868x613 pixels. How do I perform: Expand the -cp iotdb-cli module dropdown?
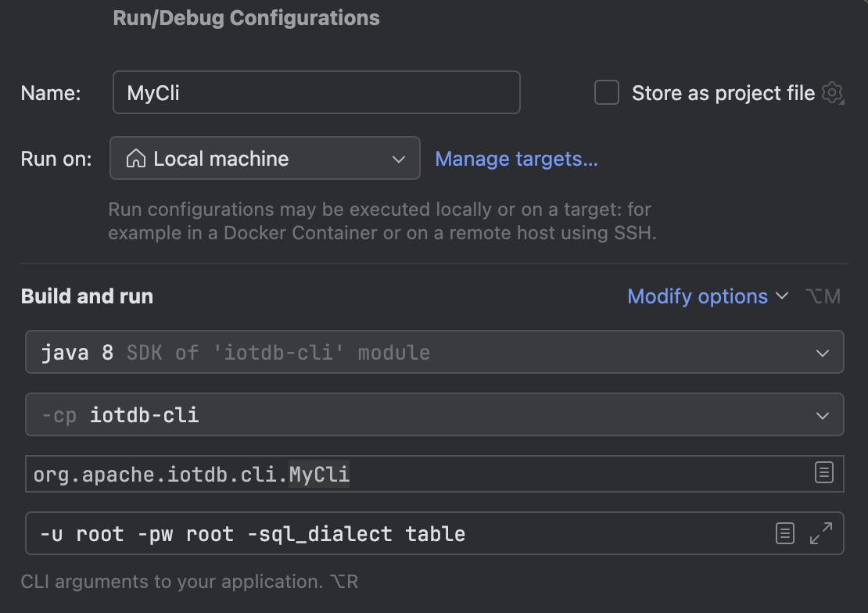pos(822,415)
